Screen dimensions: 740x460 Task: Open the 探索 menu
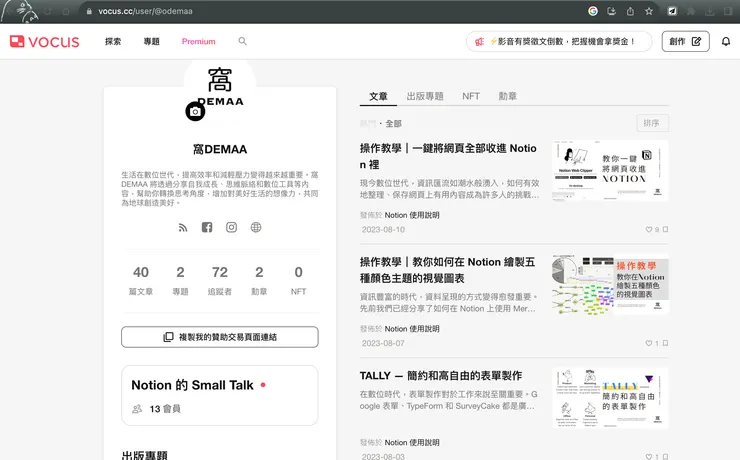113,42
